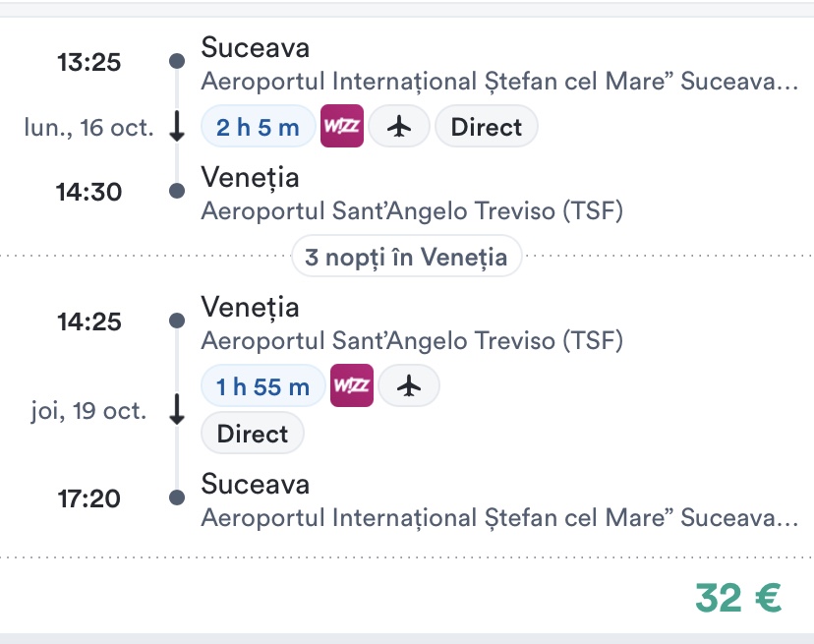The width and height of the screenshot is (814, 644).
Task: Click Direct badge on return flight
Action: [253, 434]
